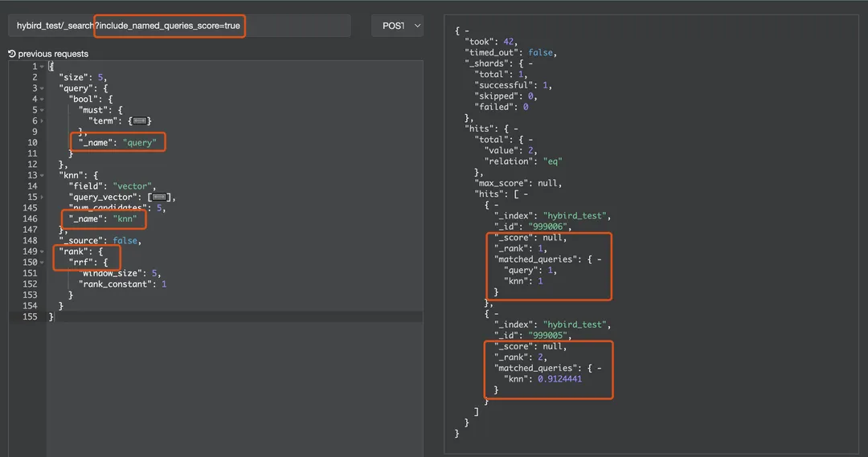Fold the "must" object at line 5
This screenshot has height=457, width=868.
42,110
